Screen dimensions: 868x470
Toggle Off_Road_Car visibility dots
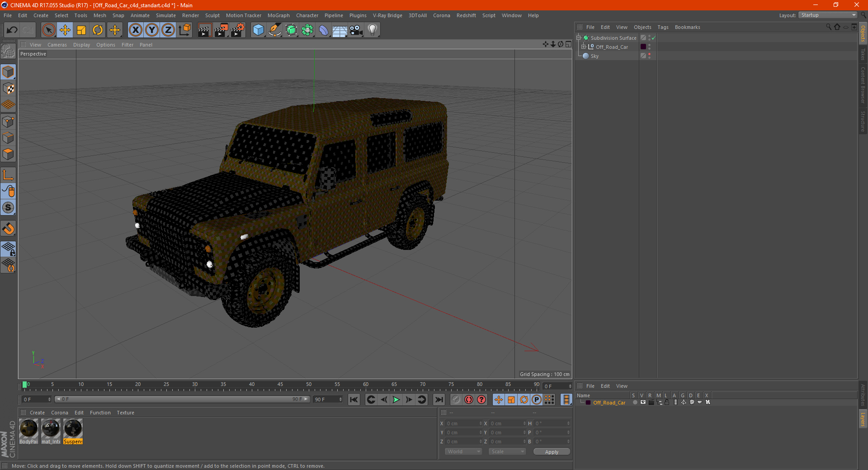pyautogui.click(x=650, y=47)
